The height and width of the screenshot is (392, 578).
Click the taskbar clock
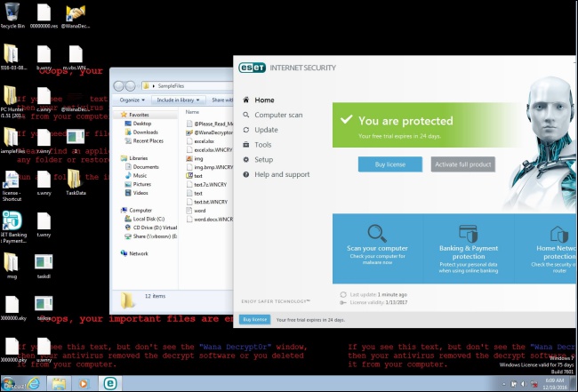tap(555, 383)
